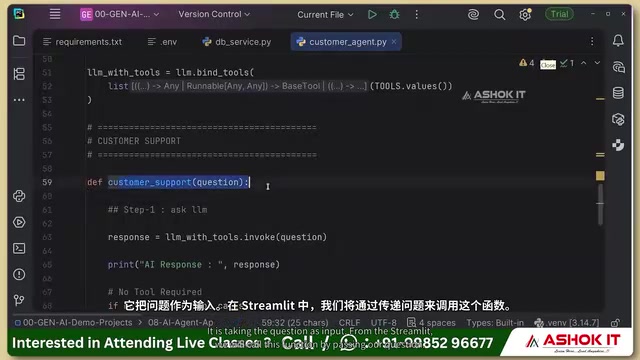This screenshot has width=640, height=360.
Task: Open the Project tool window folder icon
Action: [19, 41]
